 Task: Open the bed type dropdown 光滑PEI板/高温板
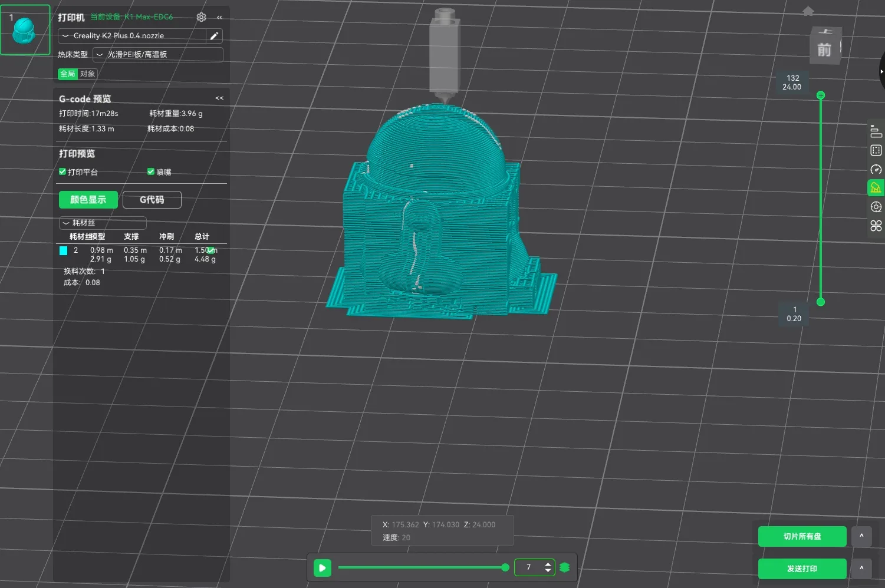158,55
